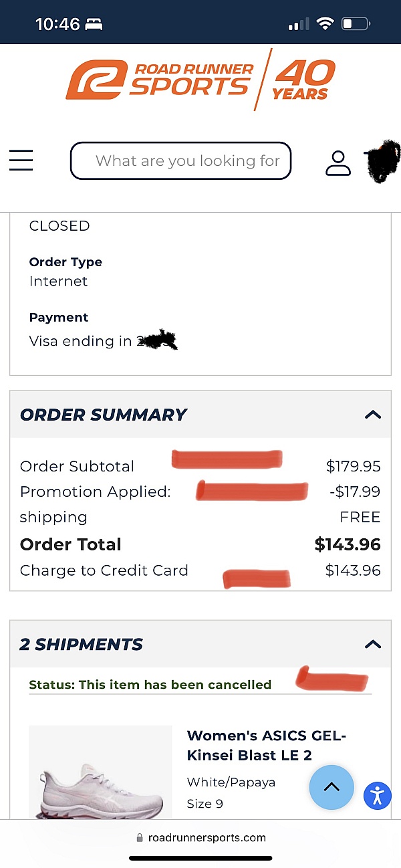The image size is (401, 868).
Task: Collapse the Order Summary section chevron
Action: tap(373, 415)
